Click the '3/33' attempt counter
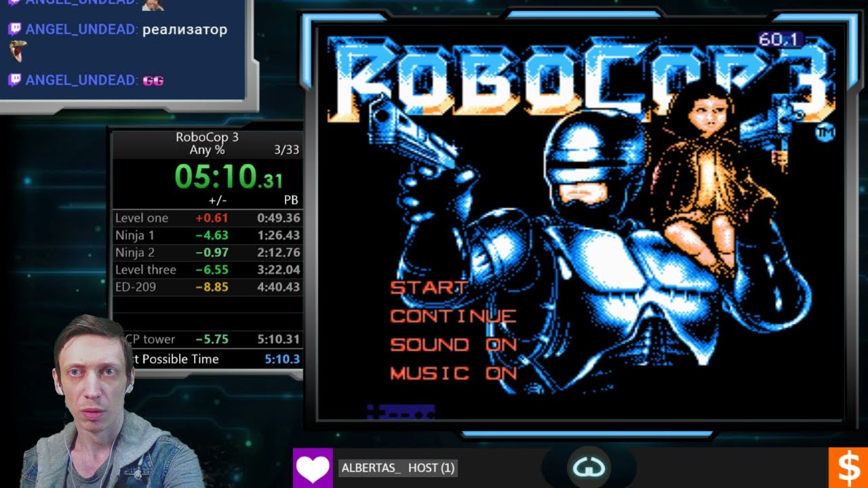 pyautogui.click(x=286, y=150)
